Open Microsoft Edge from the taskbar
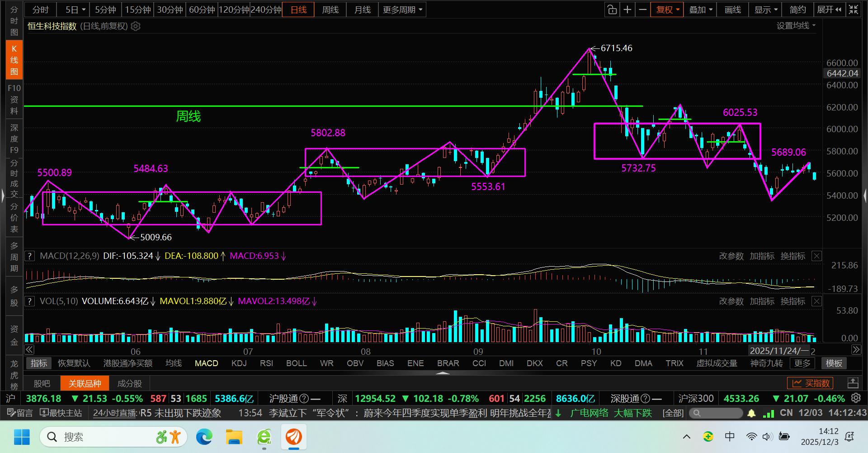 pyautogui.click(x=204, y=437)
